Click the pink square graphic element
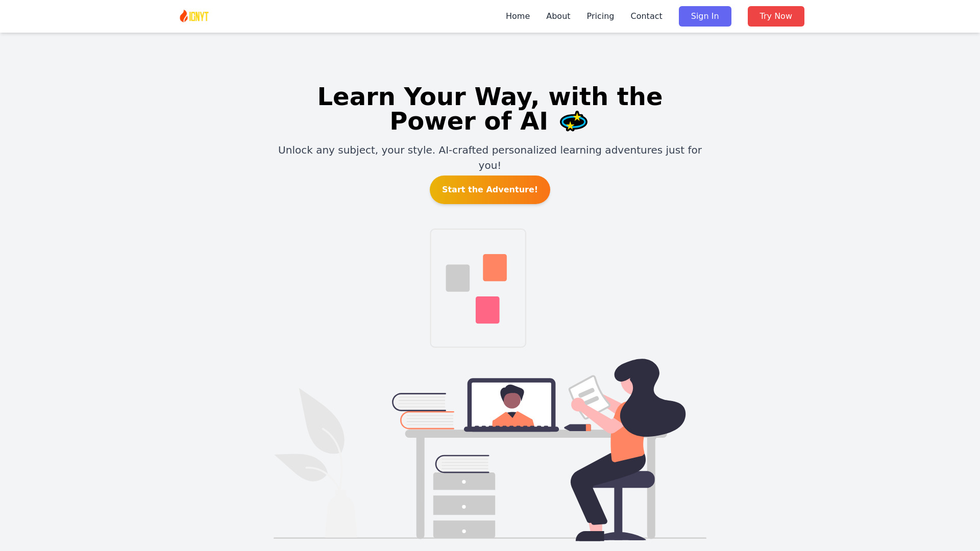The image size is (980, 551). (487, 310)
